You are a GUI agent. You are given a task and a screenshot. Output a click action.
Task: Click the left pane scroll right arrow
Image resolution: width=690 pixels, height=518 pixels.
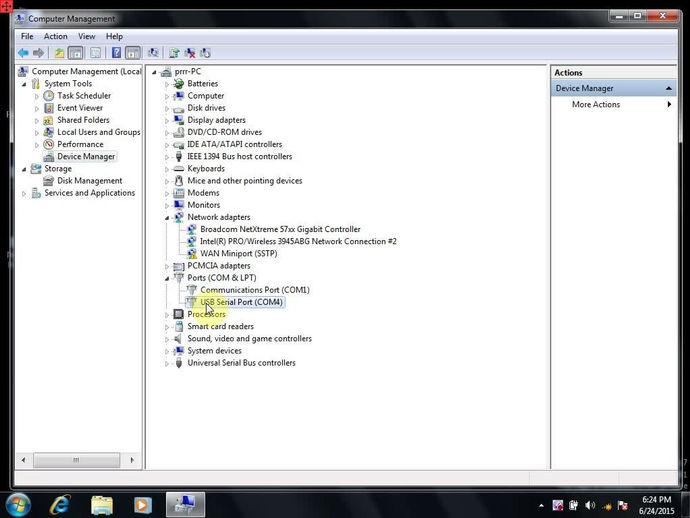132,460
